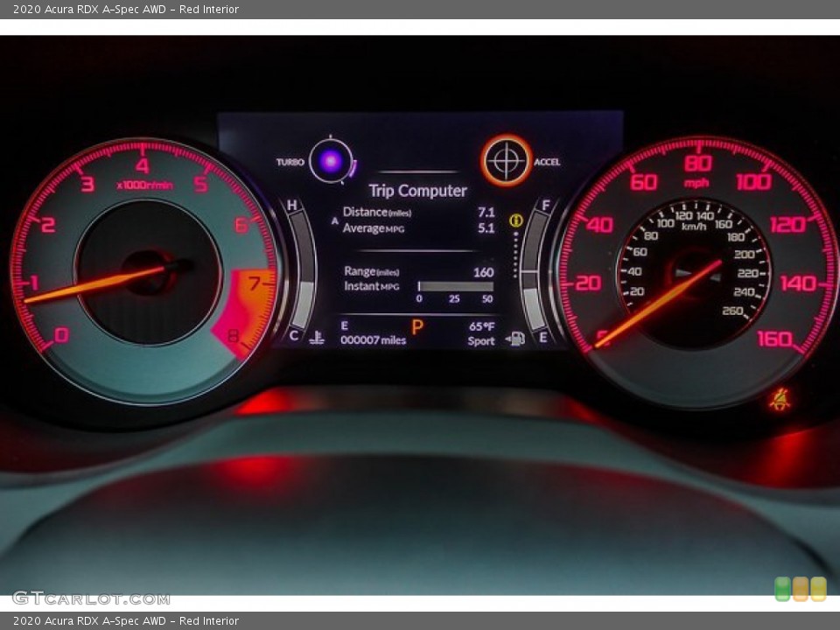
Task: Click the turbo boost gauge icon
Action: (x=332, y=161)
